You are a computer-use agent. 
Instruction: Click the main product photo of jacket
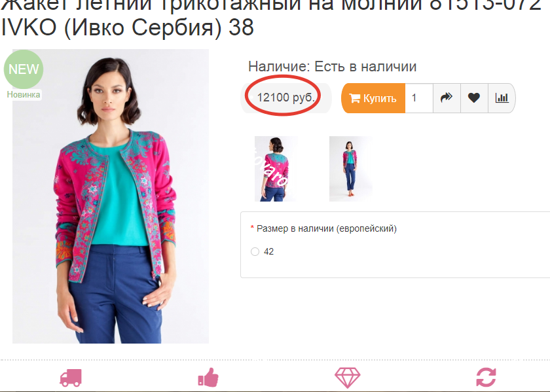click(x=111, y=196)
